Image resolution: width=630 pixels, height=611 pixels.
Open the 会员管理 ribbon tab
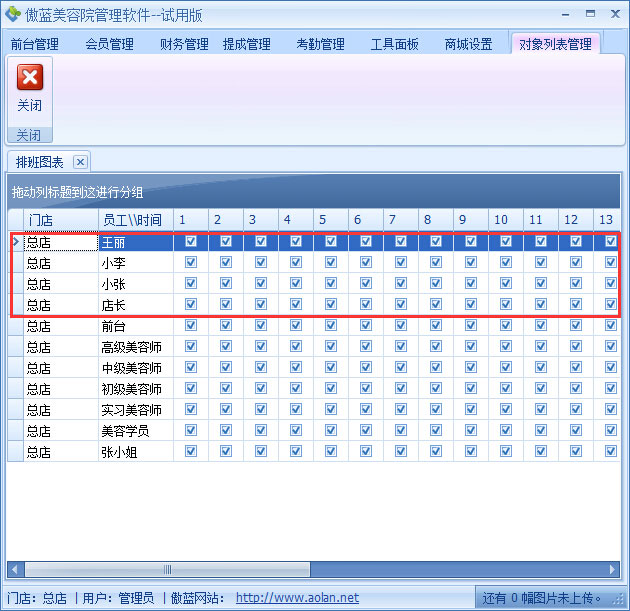(x=109, y=44)
